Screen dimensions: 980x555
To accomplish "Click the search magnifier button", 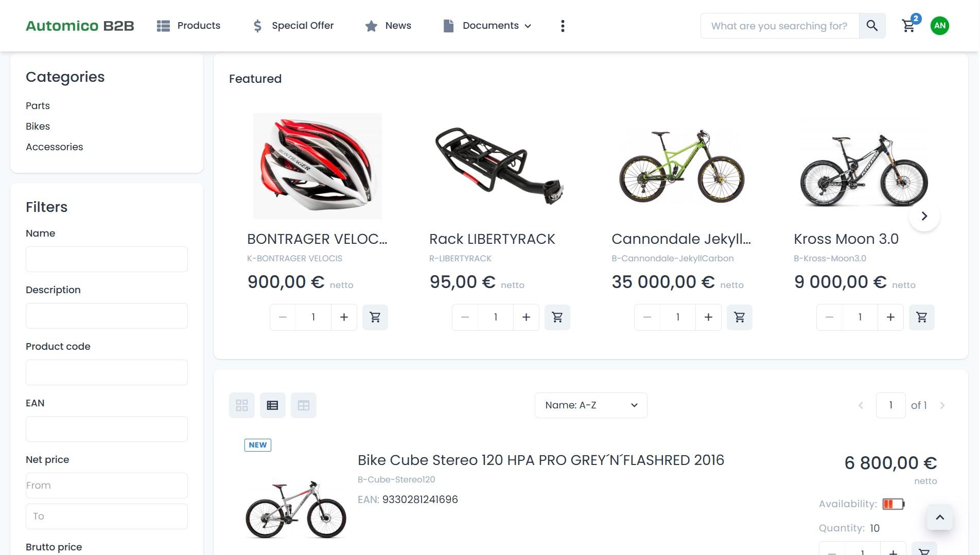I will tap(872, 26).
